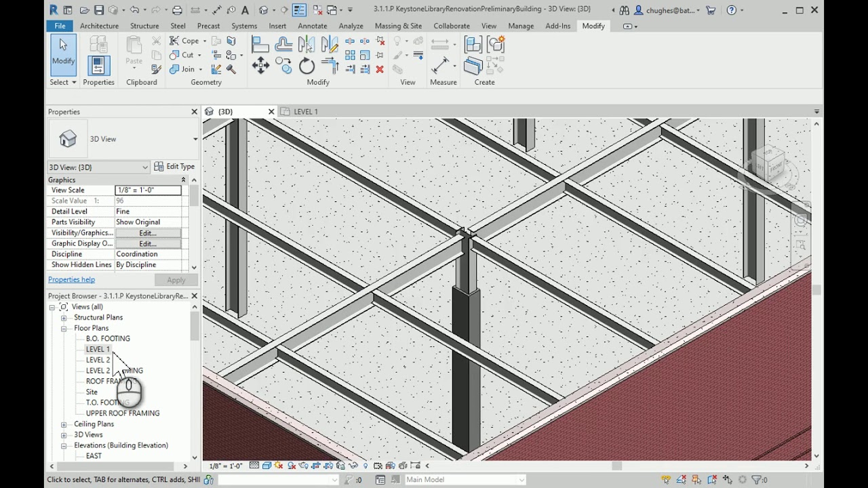Click the View Scale value field
Viewport: 868px width, 488px height.
(x=148, y=190)
